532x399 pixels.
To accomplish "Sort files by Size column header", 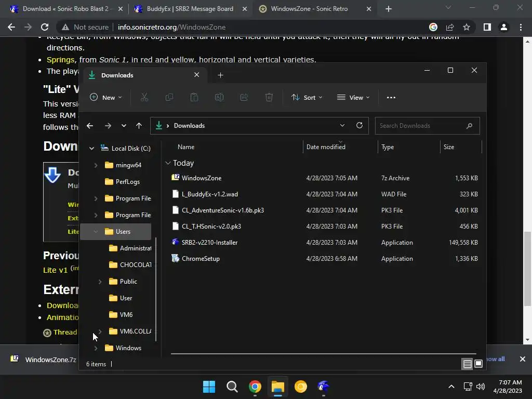I will pos(449,147).
